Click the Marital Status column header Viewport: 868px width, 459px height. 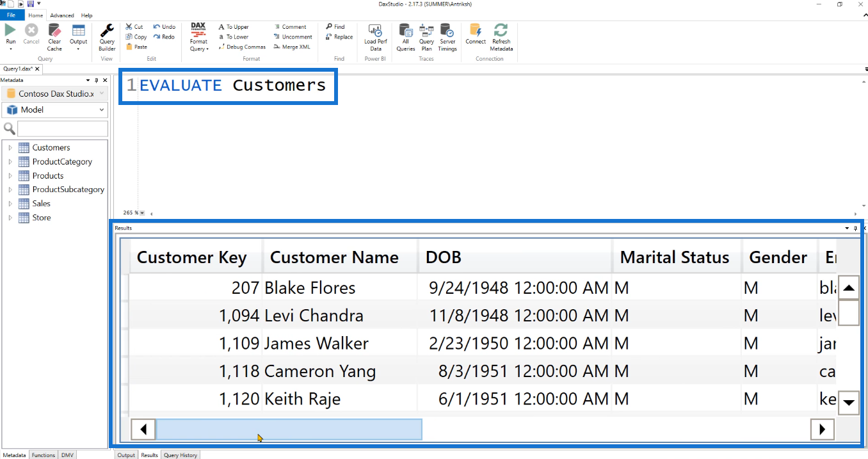tap(677, 257)
